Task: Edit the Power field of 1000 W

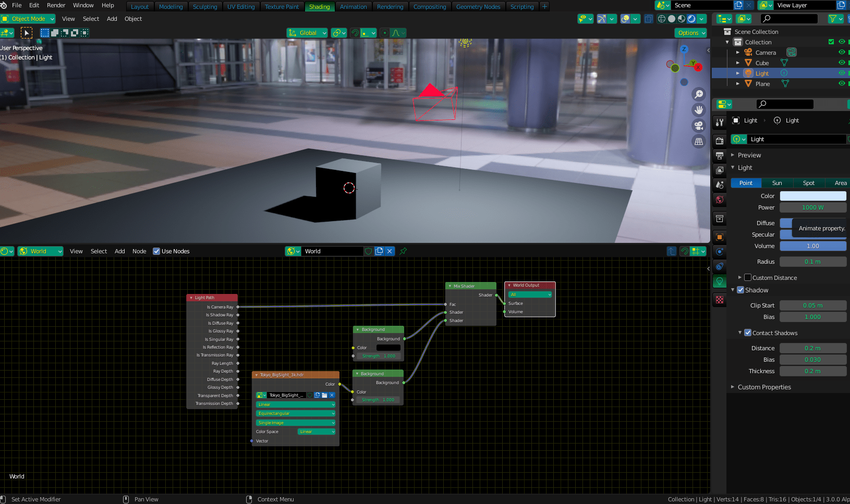Action: click(x=812, y=207)
